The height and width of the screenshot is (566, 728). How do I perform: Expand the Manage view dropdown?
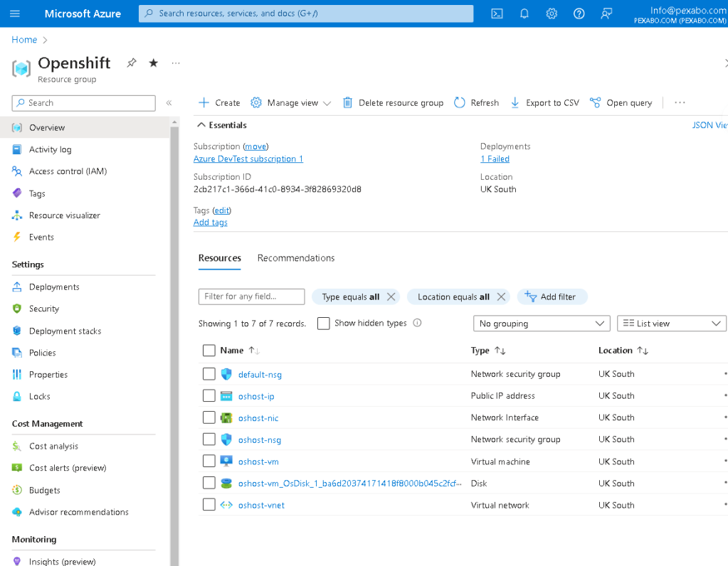(290, 103)
